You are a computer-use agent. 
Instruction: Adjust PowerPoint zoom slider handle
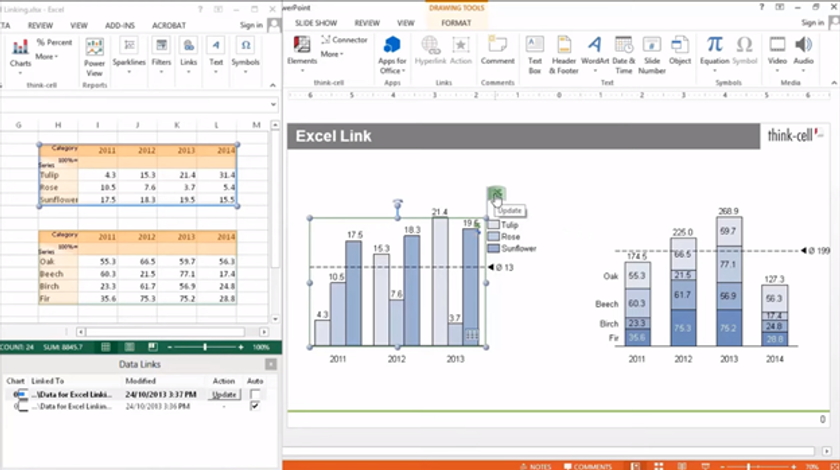coord(748,467)
